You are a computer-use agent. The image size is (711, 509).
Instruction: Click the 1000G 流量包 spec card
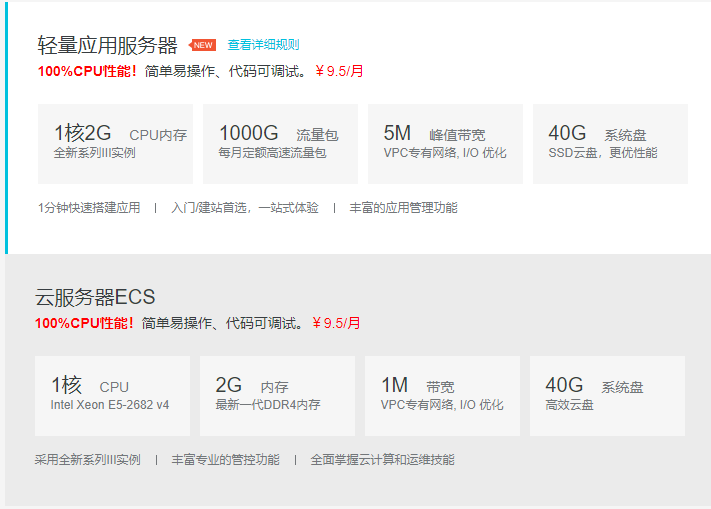click(280, 144)
